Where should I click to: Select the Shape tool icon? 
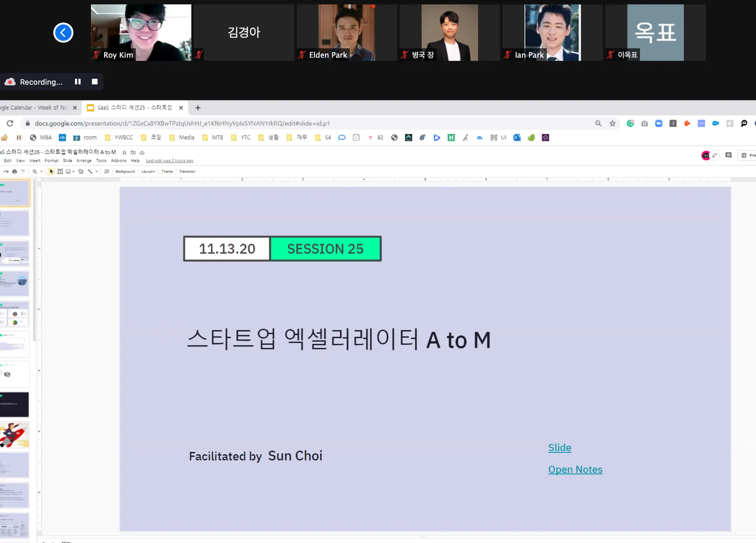[80, 171]
